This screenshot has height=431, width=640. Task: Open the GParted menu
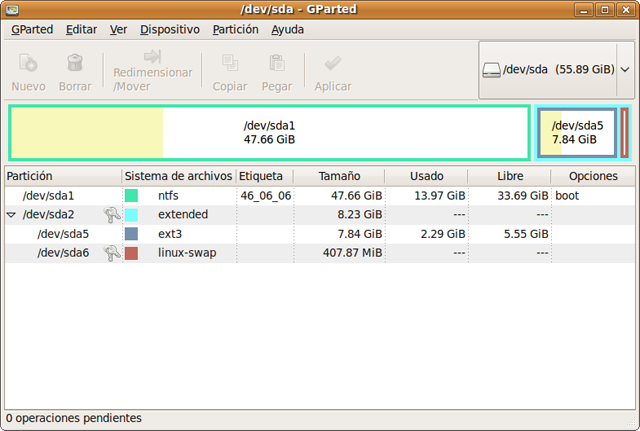(x=32, y=30)
